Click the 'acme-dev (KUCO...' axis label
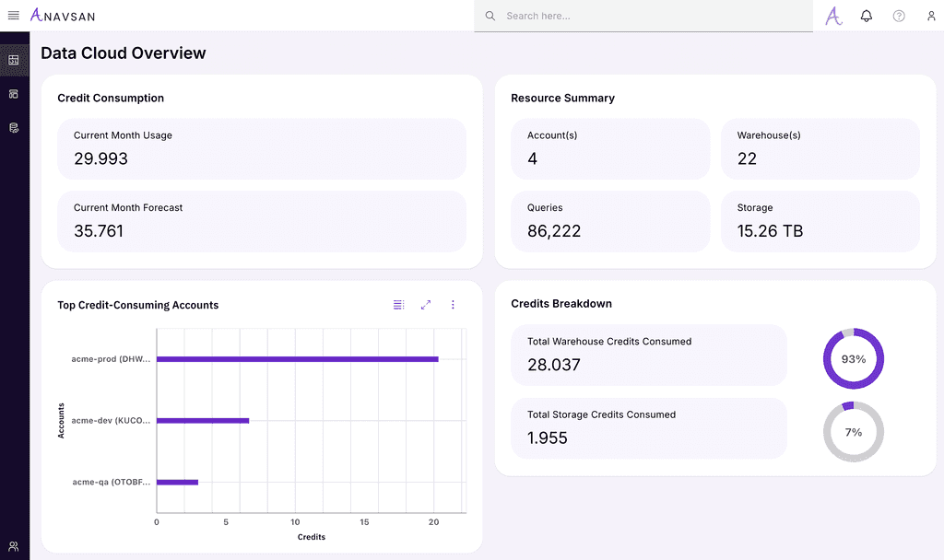The width and height of the screenshot is (944, 560). [111, 420]
